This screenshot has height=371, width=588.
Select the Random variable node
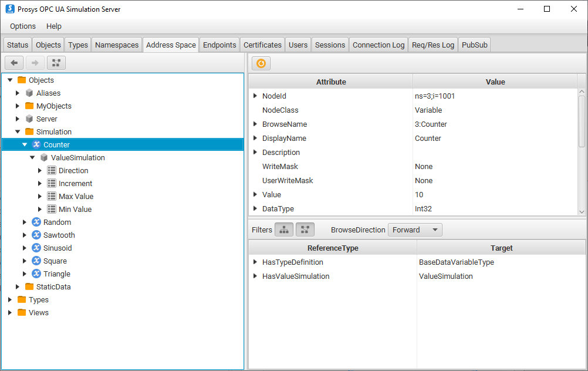click(57, 222)
